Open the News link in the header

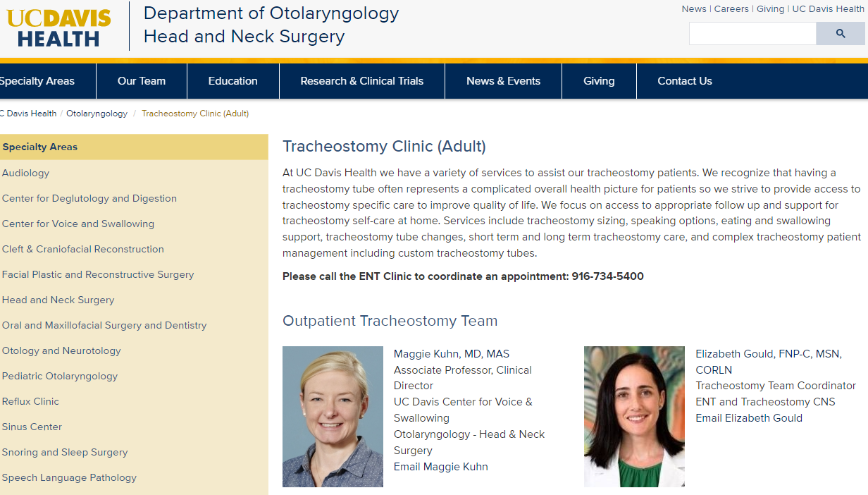click(x=694, y=9)
